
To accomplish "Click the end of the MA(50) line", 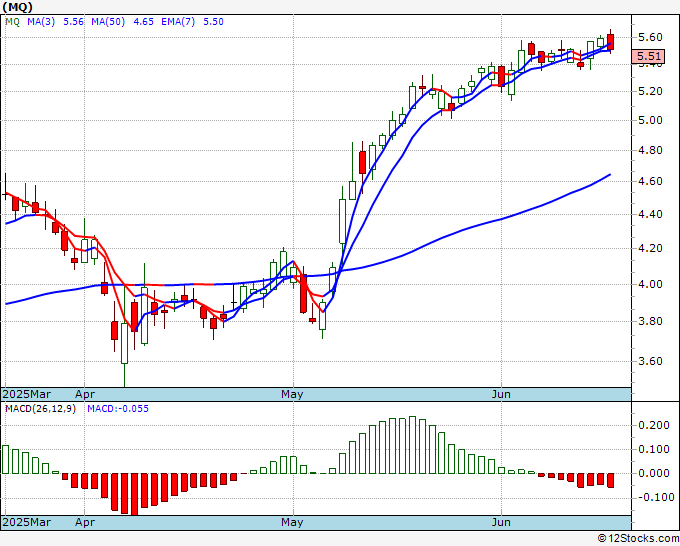I will click(610, 174).
